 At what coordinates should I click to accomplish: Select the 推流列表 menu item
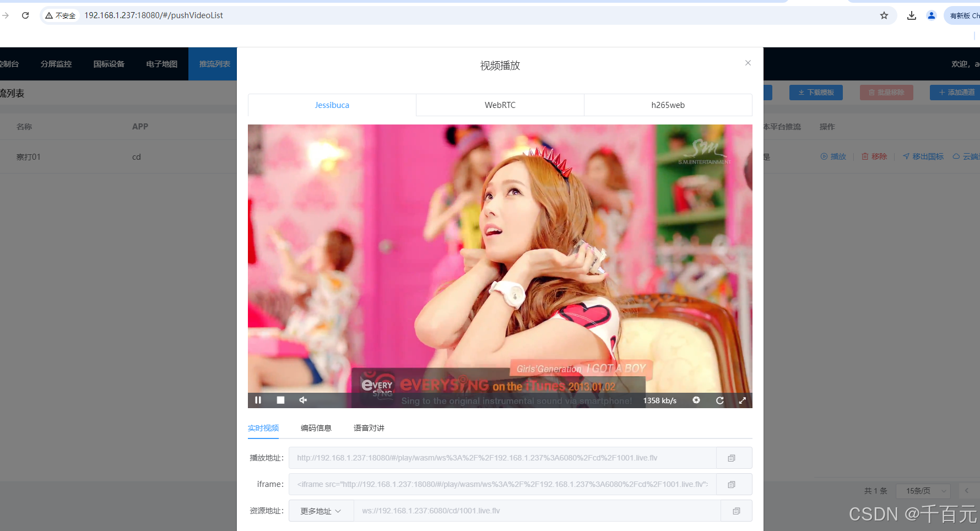tap(214, 64)
